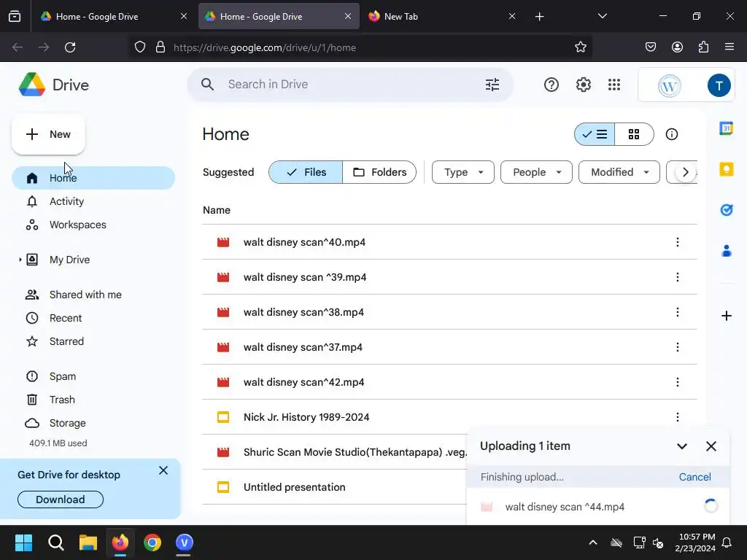Viewport: 747px width, 560px height.
Task: Click the Google Drive logo
Action: 32,85
